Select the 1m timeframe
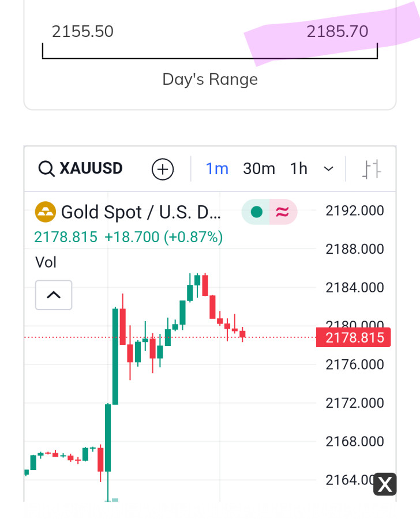Screen dimensions: 420x519 (x=217, y=169)
